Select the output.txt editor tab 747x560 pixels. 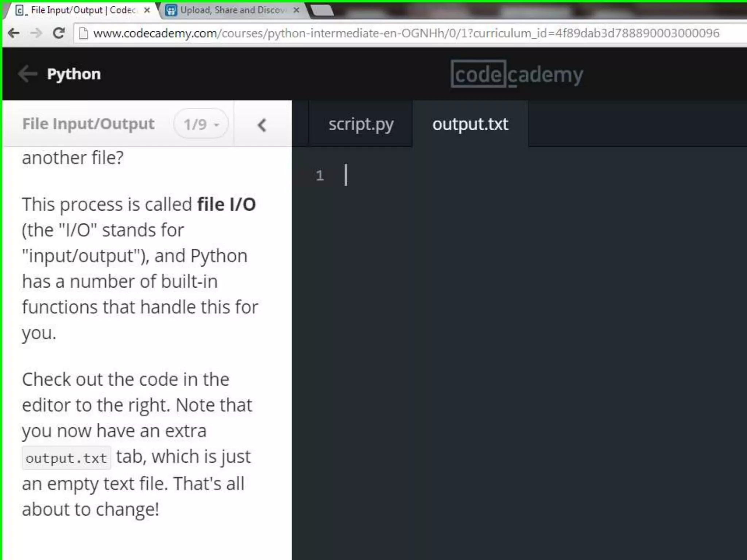pyautogui.click(x=470, y=124)
